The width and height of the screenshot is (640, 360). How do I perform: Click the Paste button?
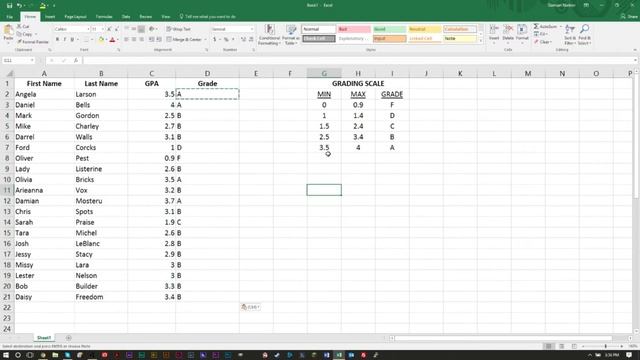click(x=8, y=33)
